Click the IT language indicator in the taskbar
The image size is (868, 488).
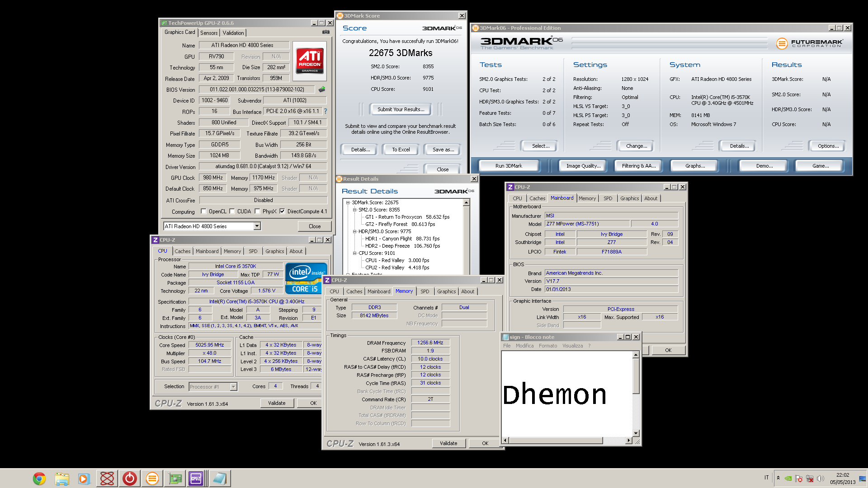pyautogui.click(x=766, y=478)
